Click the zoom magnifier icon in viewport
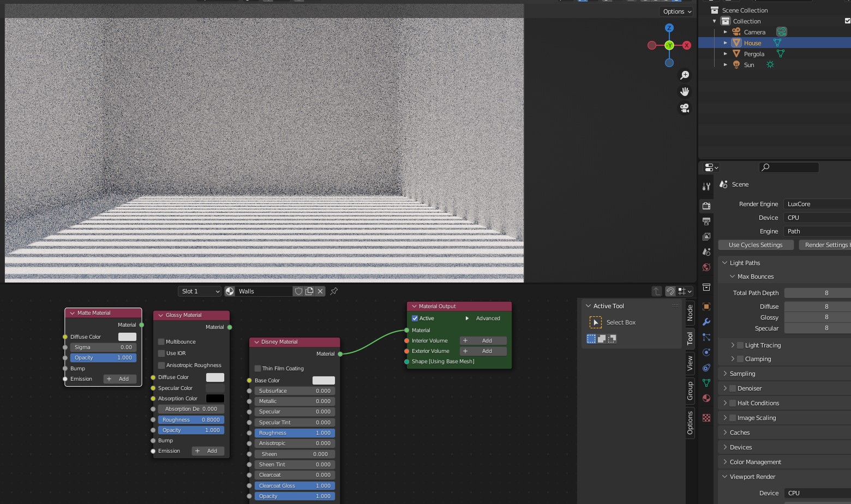Image resolution: width=851 pixels, height=504 pixels. pos(684,75)
